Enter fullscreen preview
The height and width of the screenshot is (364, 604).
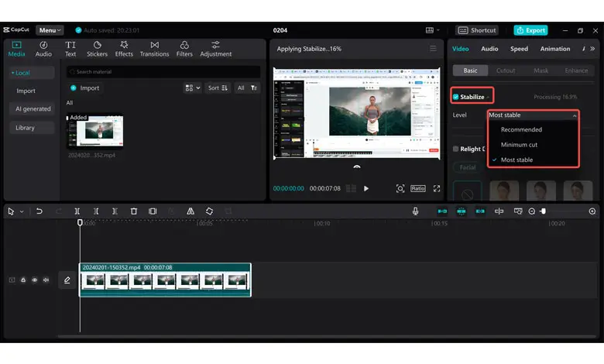click(437, 188)
